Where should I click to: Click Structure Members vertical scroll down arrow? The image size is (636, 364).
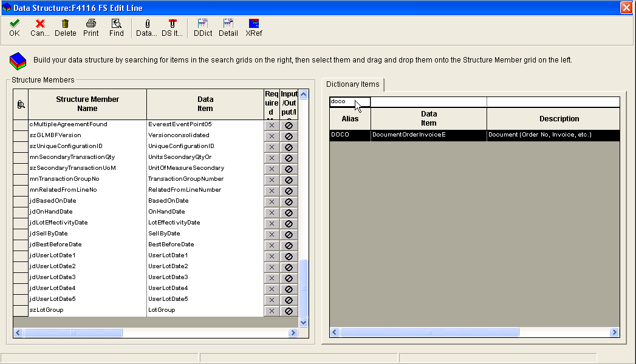(303, 323)
